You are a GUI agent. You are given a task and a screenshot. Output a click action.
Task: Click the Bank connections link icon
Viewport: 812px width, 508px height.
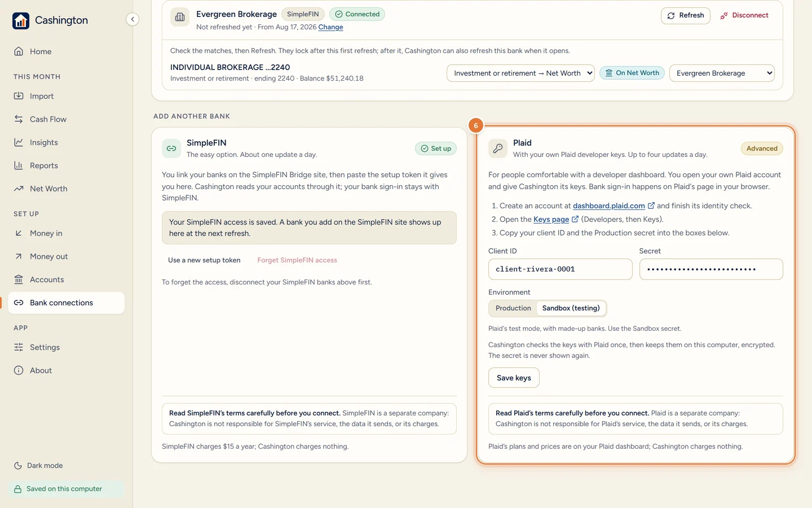[x=19, y=303]
